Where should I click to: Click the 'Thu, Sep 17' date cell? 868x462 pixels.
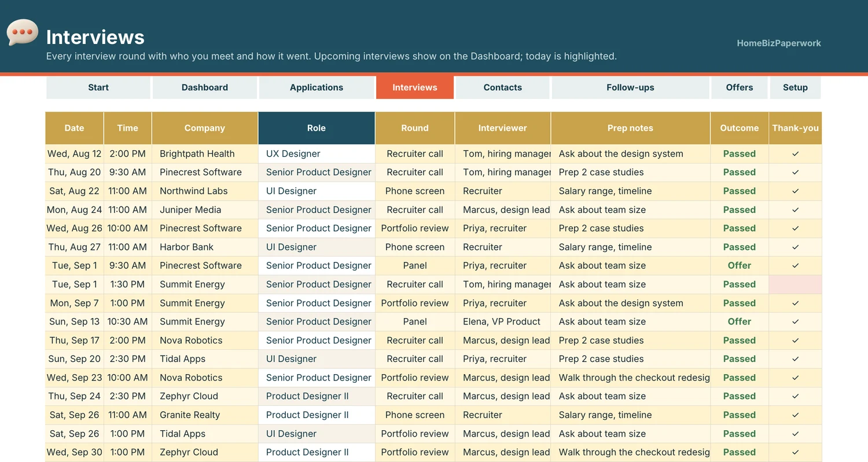pyautogui.click(x=75, y=341)
